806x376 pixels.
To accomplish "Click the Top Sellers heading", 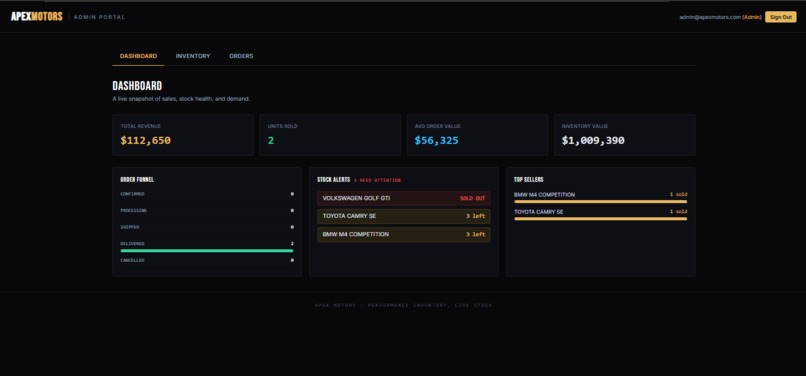I will 528,180.
